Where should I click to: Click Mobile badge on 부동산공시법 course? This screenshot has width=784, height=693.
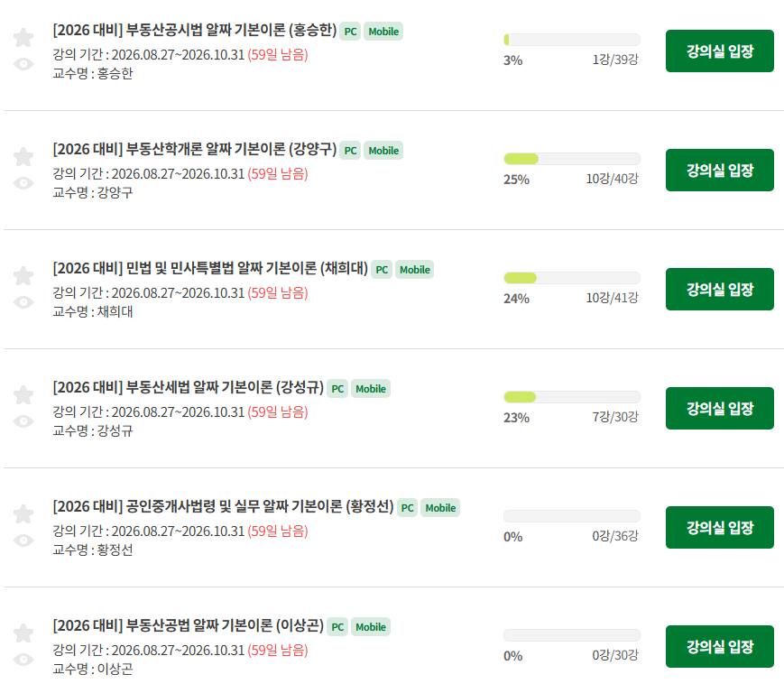(x=383, y=32)
